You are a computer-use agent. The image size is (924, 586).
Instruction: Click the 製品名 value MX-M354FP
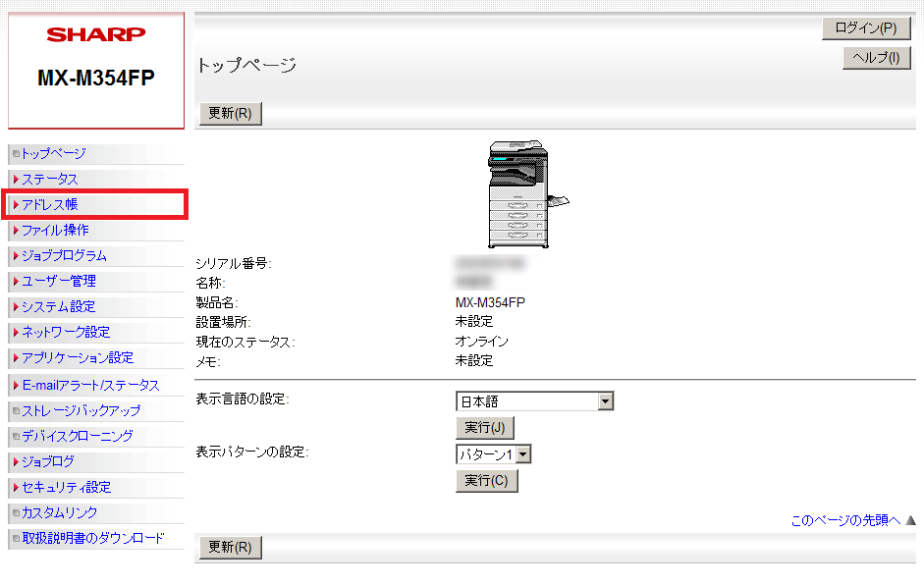click(x=490, y=302)
